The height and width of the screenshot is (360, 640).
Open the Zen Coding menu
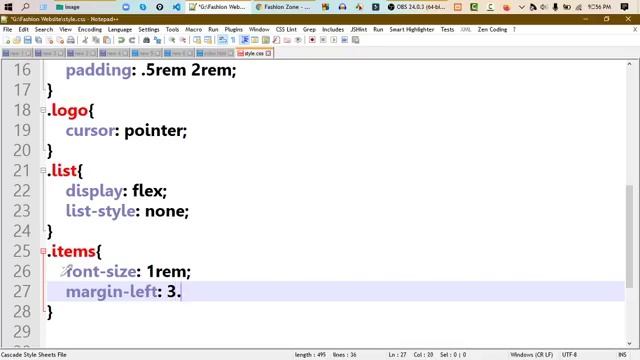click(x=492, y=29)
